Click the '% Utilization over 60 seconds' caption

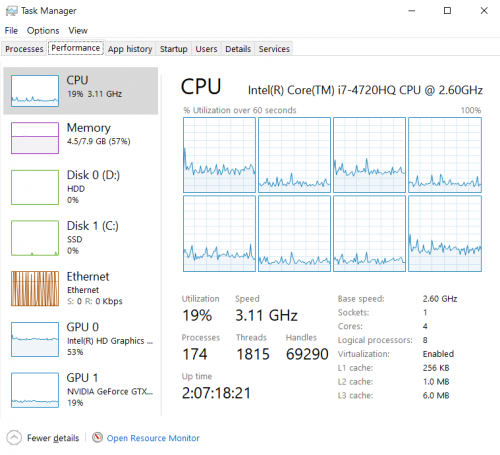coord(240,110)
